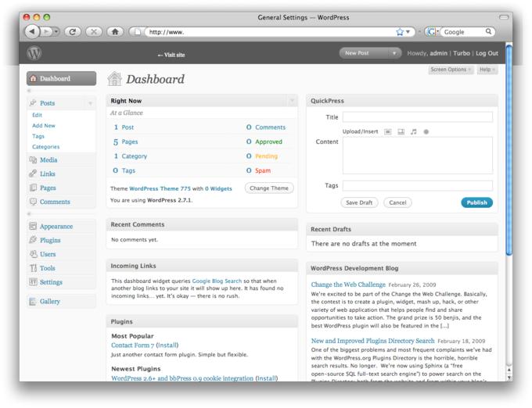Click the browser URL address field
This screenshot has width=532, height=408.
tap(270, 32)
